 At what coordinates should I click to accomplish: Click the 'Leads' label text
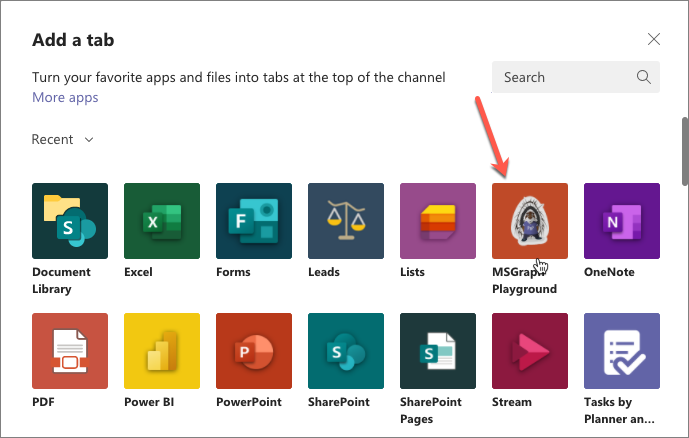coord(324,272)
